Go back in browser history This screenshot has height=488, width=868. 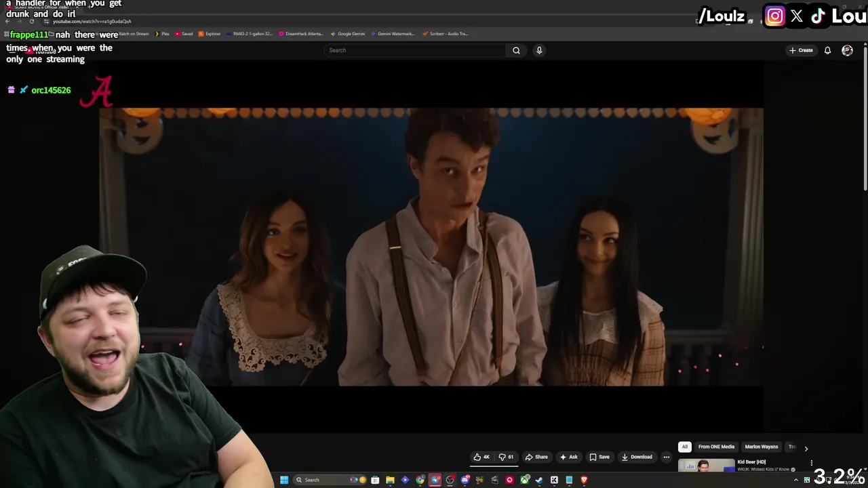[7, 21]
